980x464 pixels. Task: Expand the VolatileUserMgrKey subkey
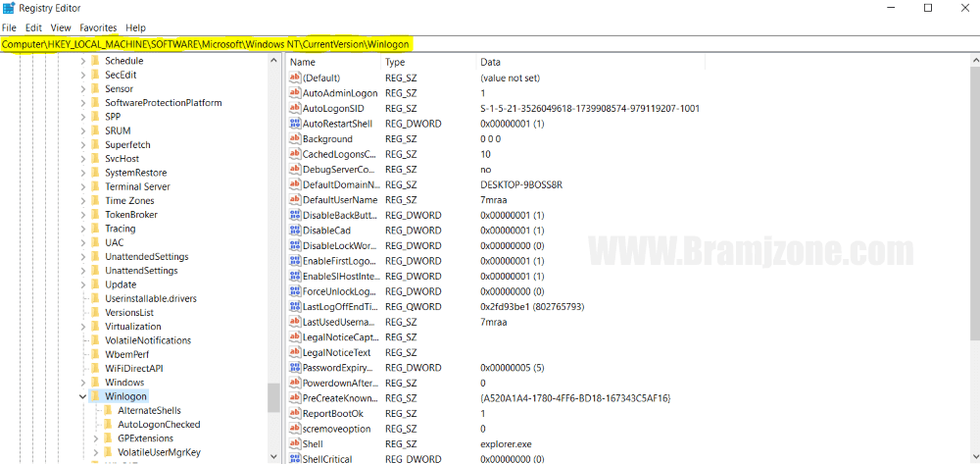[96, 452]
